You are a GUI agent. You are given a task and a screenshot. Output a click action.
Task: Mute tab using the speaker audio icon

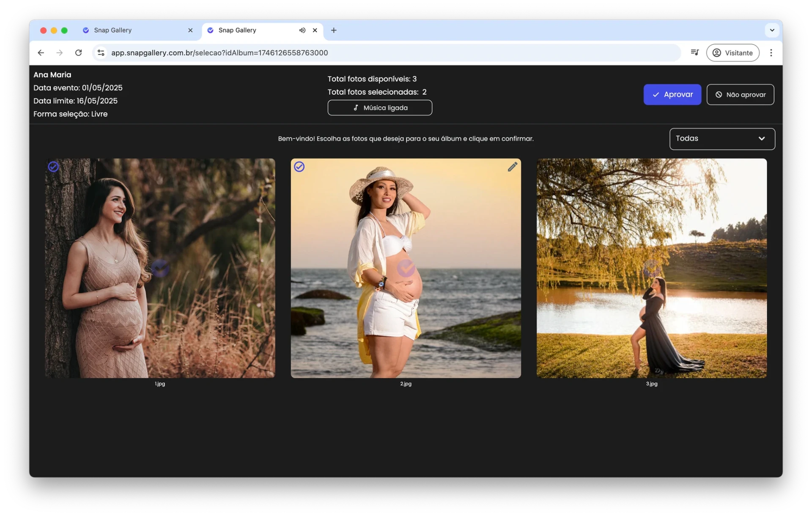tap(302, 30)
